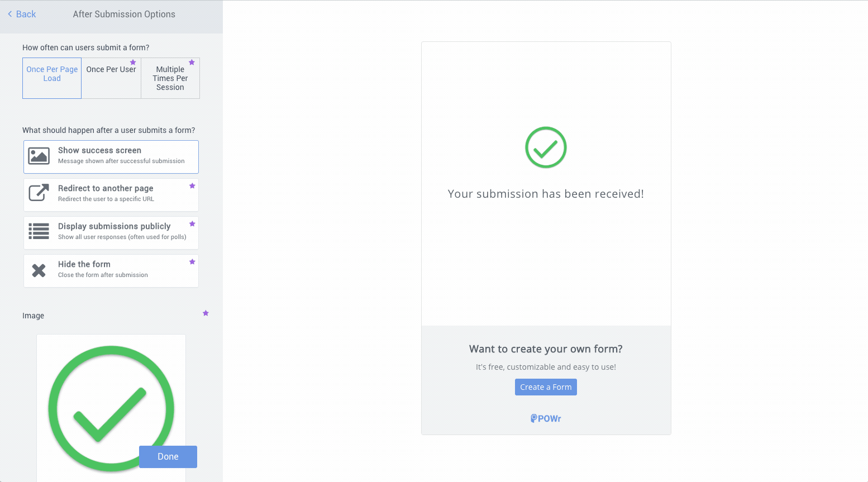Expand the Back navigation chevron
The width and height of the screenshot is (868, 482).
click(x=9, y=14)
